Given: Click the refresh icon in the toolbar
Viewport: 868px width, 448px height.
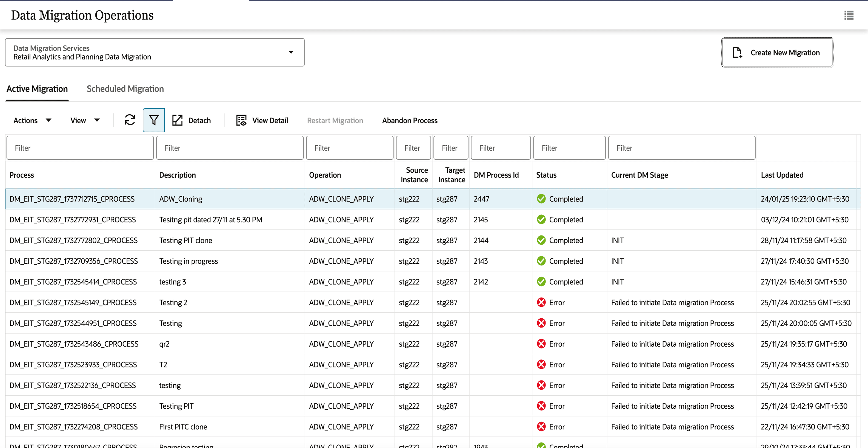Looking at the screenshot, I should point(130,120).
